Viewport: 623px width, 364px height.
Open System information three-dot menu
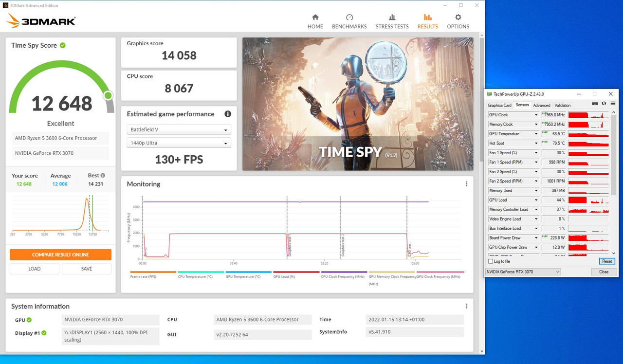coord(466,306)
